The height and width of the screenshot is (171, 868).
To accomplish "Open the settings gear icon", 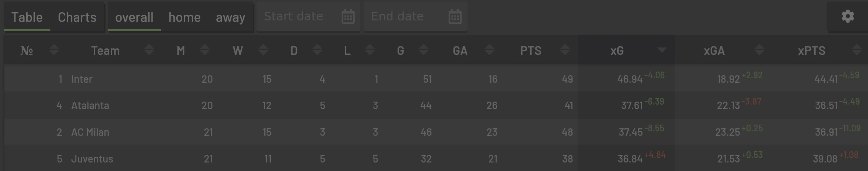I will click(848, 16).
